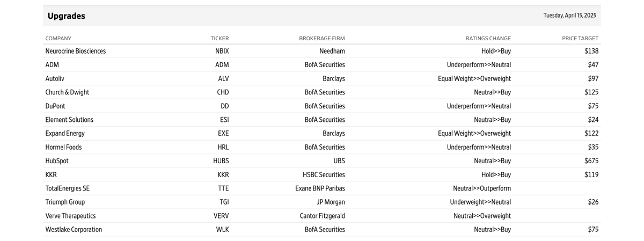Select the Expand Energy company name
This screenshot has width=644, height=241.
(65, 134)
